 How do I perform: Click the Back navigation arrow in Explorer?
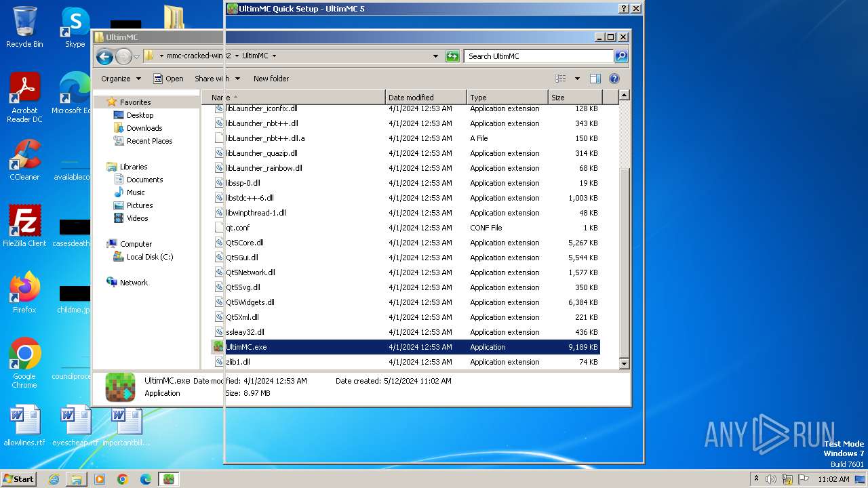[x=104, y=56]
